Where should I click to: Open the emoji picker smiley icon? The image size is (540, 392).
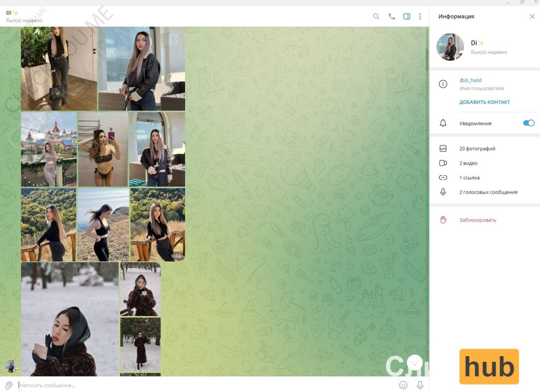(x=403, y=385)
